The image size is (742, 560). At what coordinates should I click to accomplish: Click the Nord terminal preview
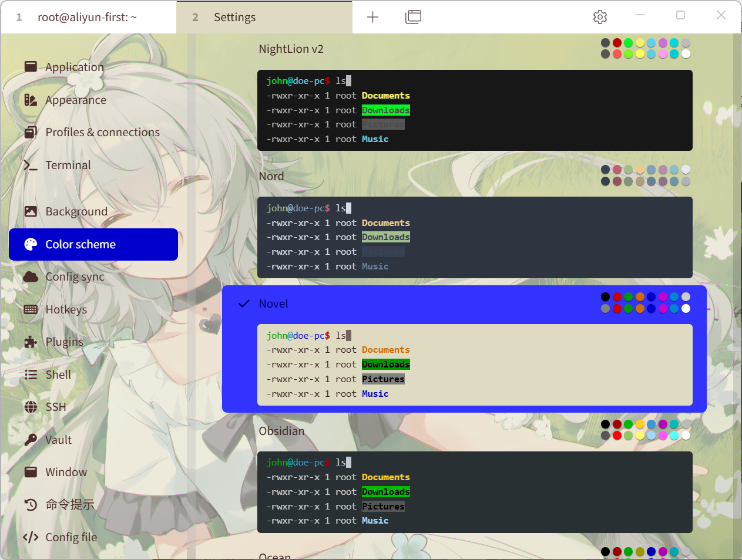(x=475, y=237)
